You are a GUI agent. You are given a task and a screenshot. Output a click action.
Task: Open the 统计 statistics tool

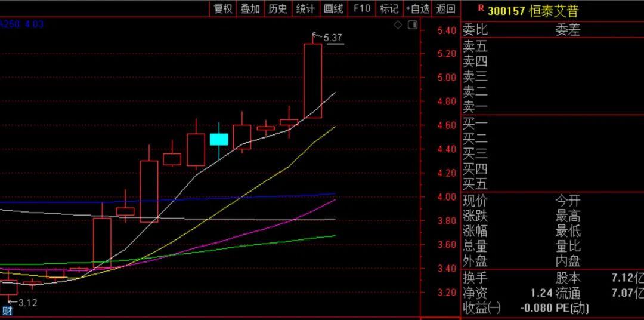305,8
